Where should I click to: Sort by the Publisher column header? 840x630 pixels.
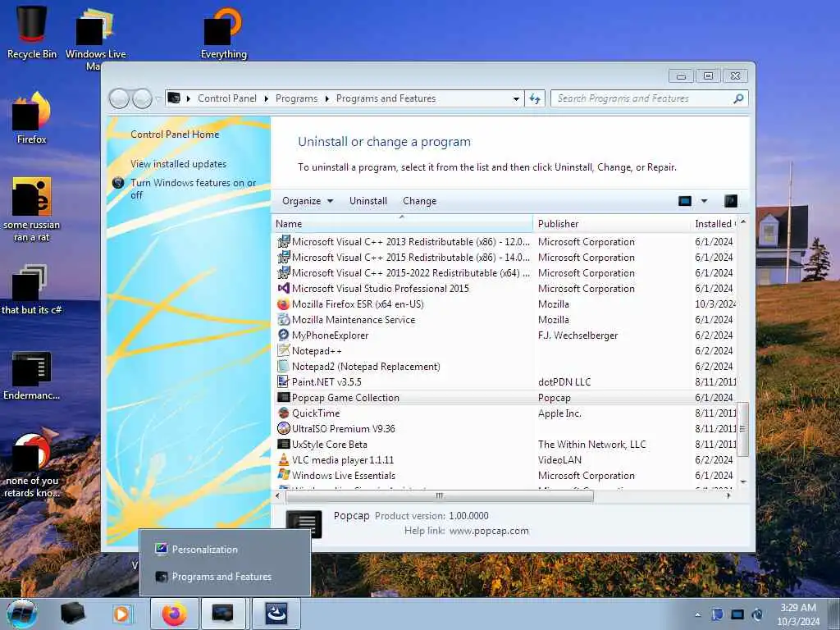612,223
